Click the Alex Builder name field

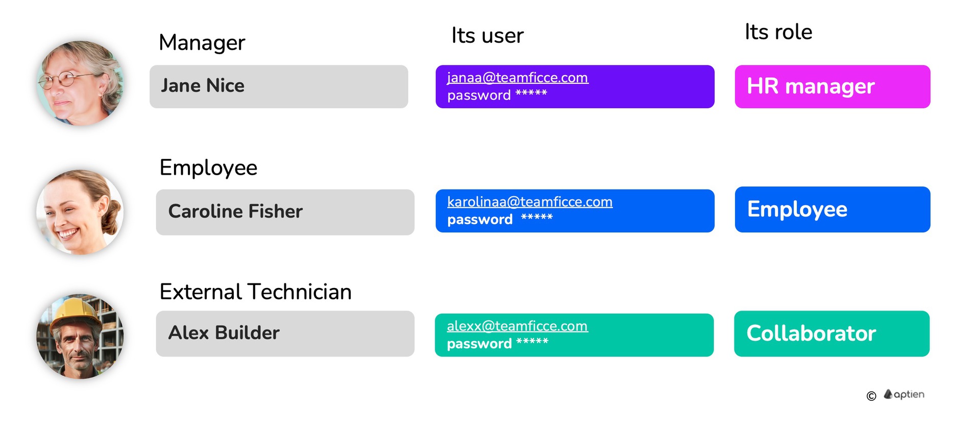[285, 333]
